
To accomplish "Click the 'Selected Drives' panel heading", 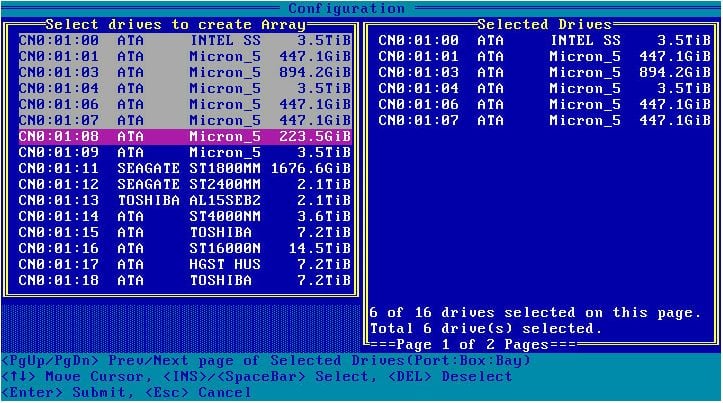I will (x=545, y=24).
